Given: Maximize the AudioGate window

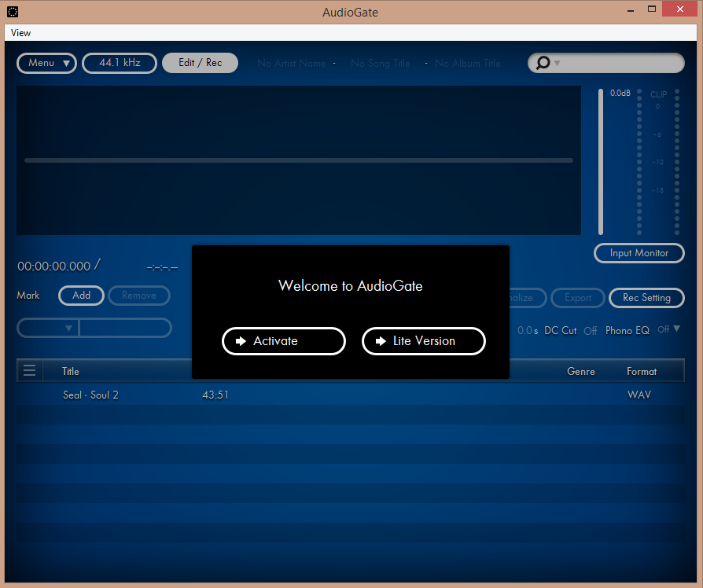Looking at the screenshot, I should (x=652, y=9).
